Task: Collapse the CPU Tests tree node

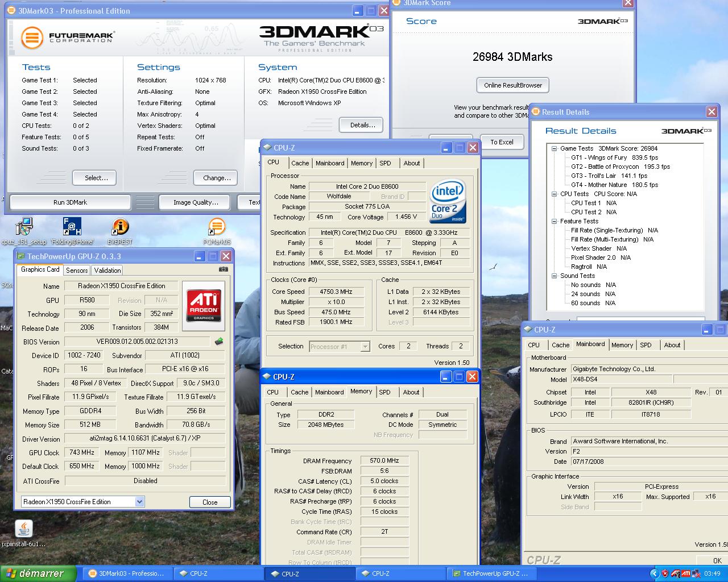Action: (554, 194)
